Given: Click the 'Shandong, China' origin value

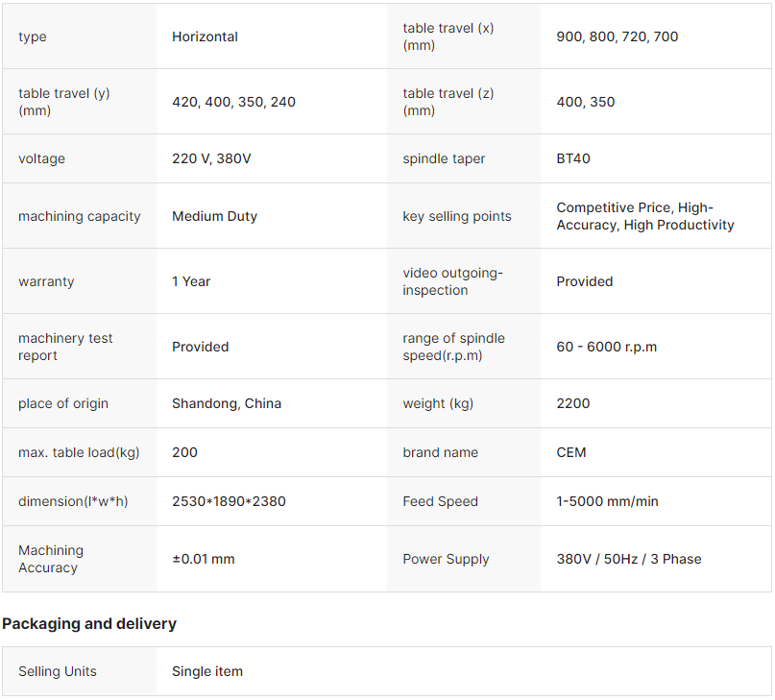Looking at the screenshot, I should (227, 403).
